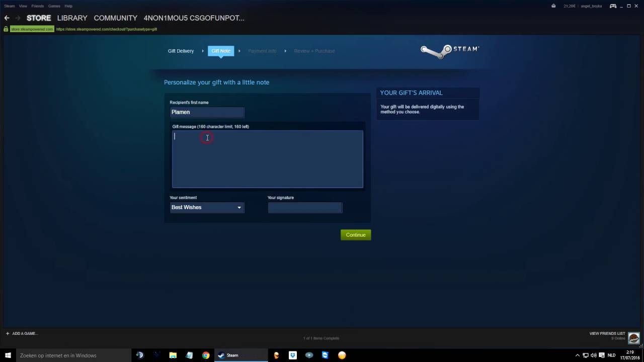Open the inbox envelope icon
Image resolution: width=644 pixels, height=362 pixels.
(553, 6)
